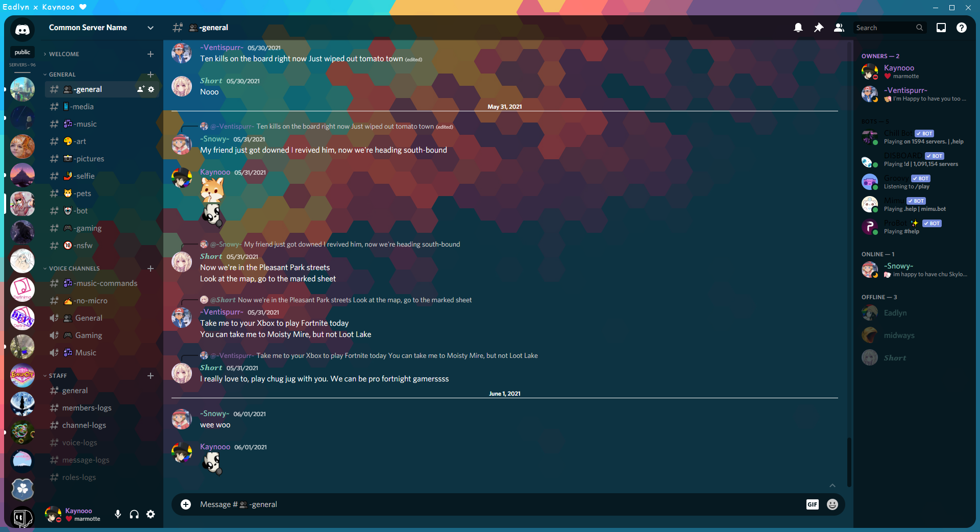Screen dimensions: 980x532
Task: Click the plus attach file button
Action: [x=186, y=504]
